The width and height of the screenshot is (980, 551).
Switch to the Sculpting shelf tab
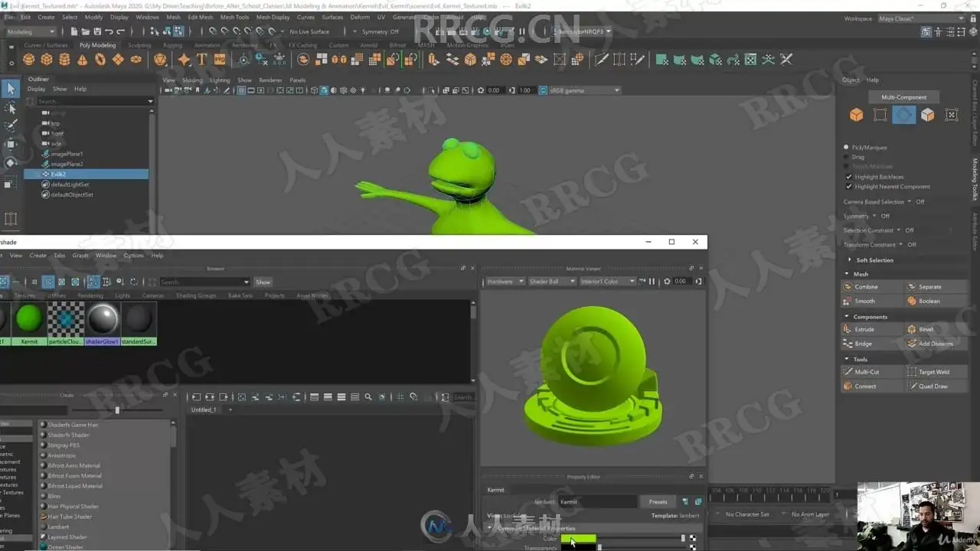point(139,45)
